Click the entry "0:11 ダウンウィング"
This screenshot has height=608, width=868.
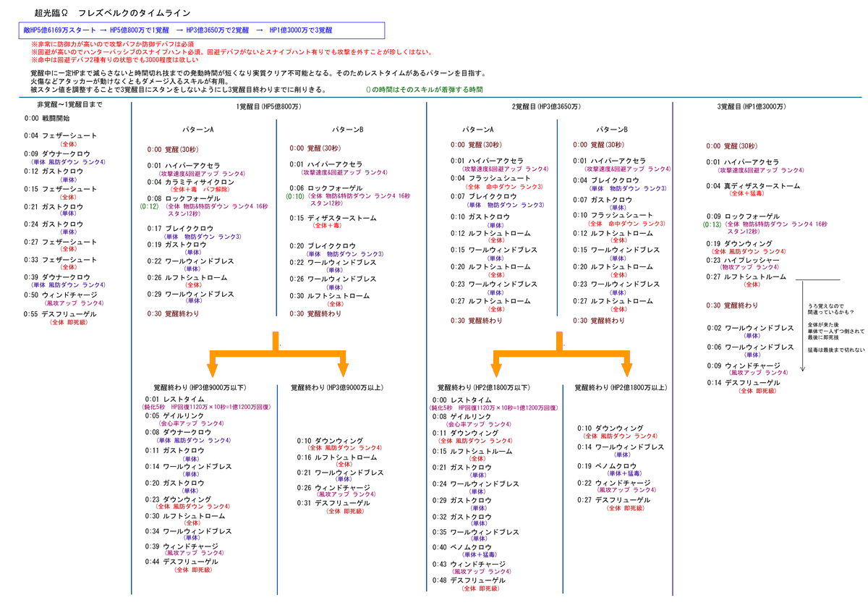point(467,434)
